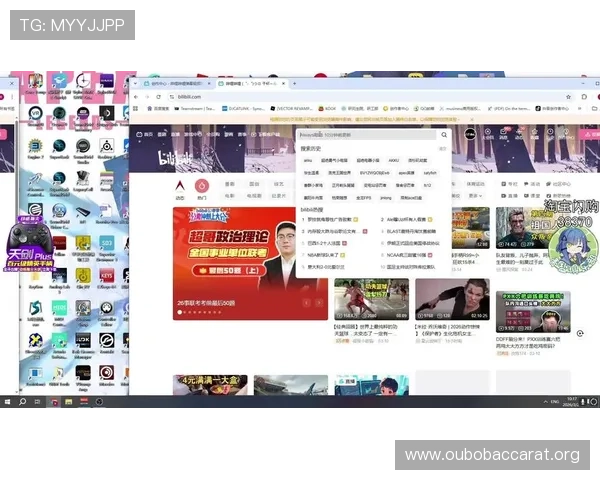
Task: Open the 社区中心 section link
Action: pyautogui.click(x=559, y=184)
